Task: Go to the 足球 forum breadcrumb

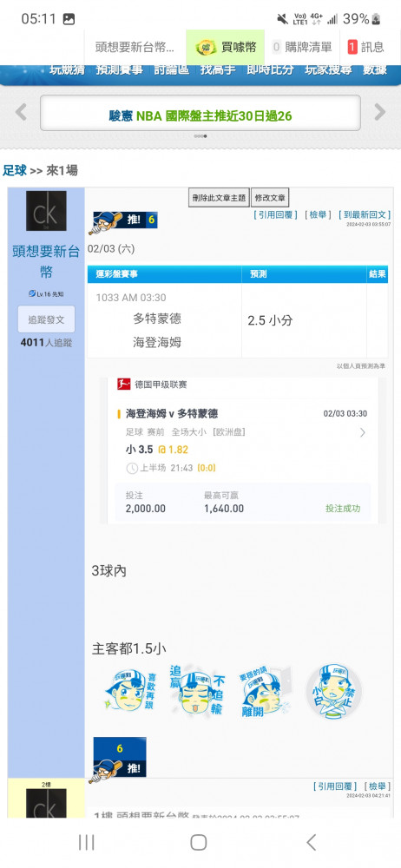Action: (15, 171)
